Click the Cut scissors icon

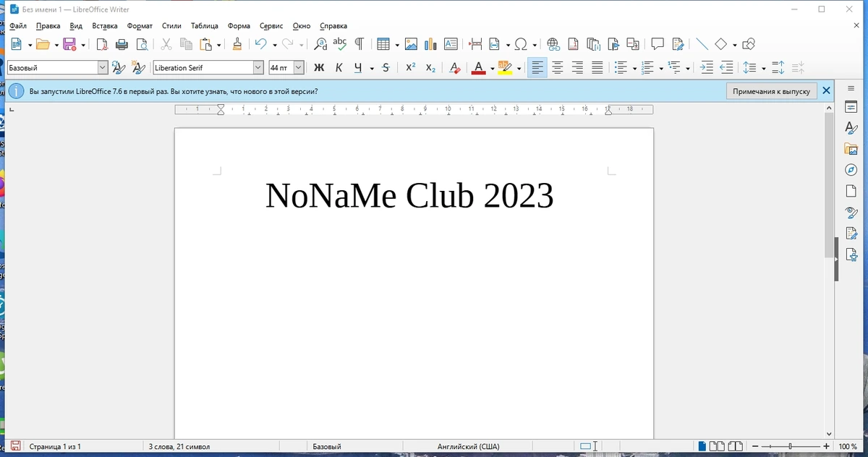point(166,44)
